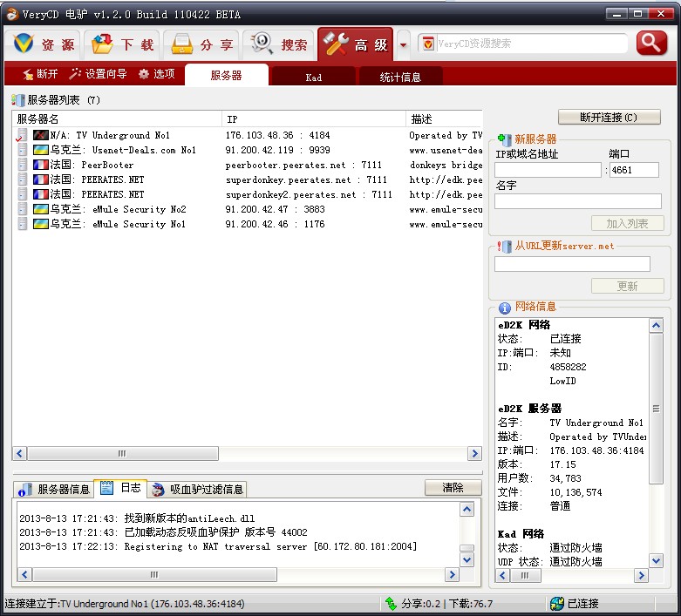
Task: Go to the 搜索 search tab
Action: 278,44
